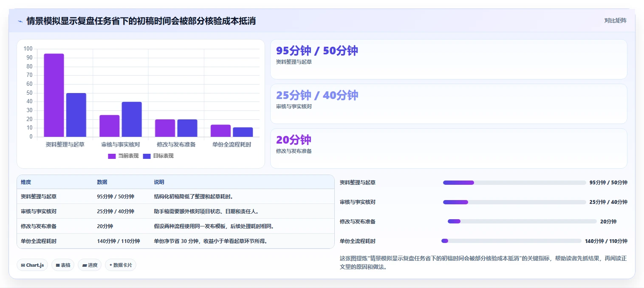Click the 审核与事实核对 progress bar

point(514,202)
